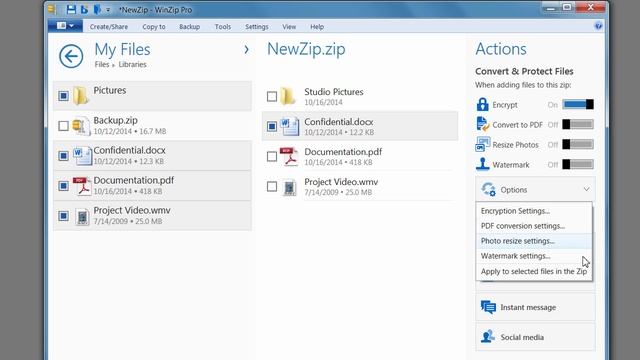
Task: Expand the chevron next to My Files
Action: tap(246, 49)
